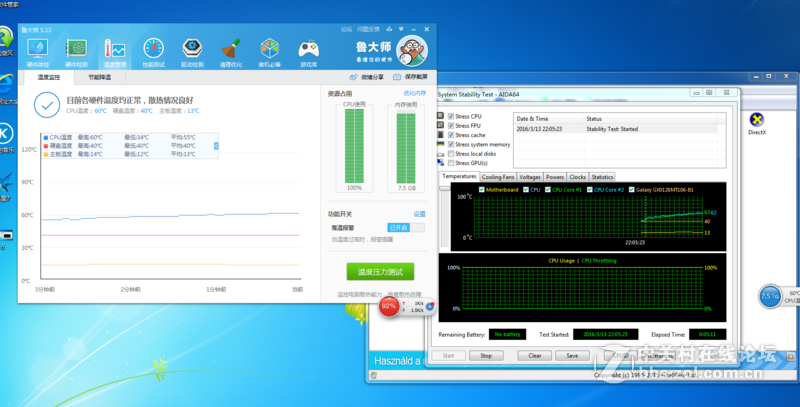Select AIDA64 Temperatures tab
Screen dimensions: 800x407
(459, 176)
